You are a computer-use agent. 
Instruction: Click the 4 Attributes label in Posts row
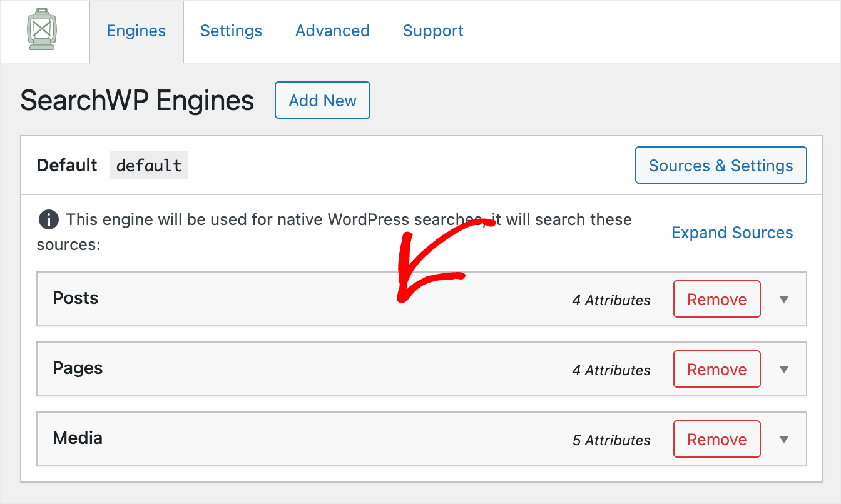click(x=611, y=300)
